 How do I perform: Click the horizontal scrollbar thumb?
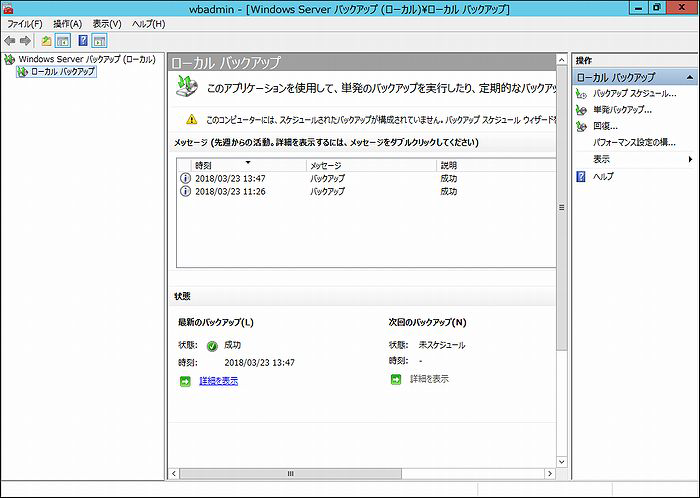[x=290, y=473]
